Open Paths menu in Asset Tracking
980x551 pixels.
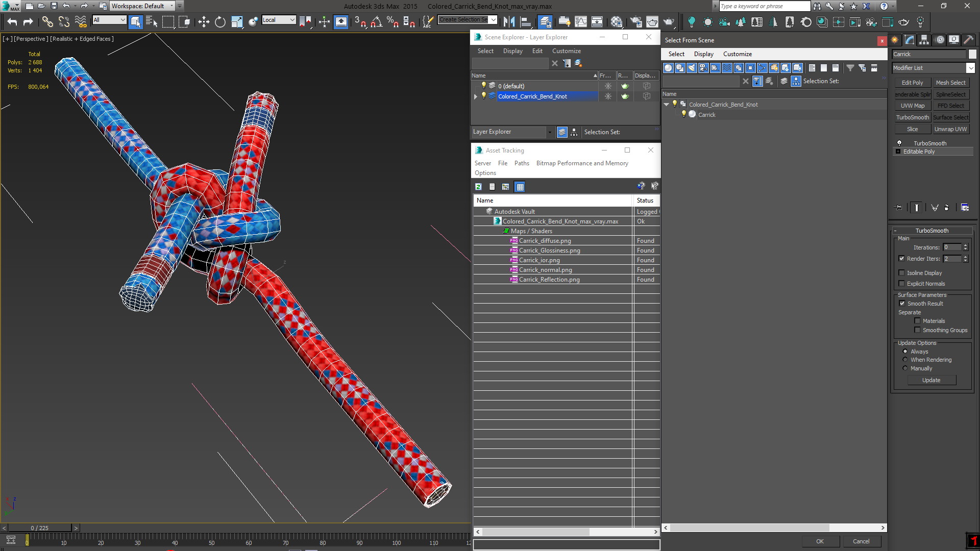pyautogui.click(x=522, y=163)
